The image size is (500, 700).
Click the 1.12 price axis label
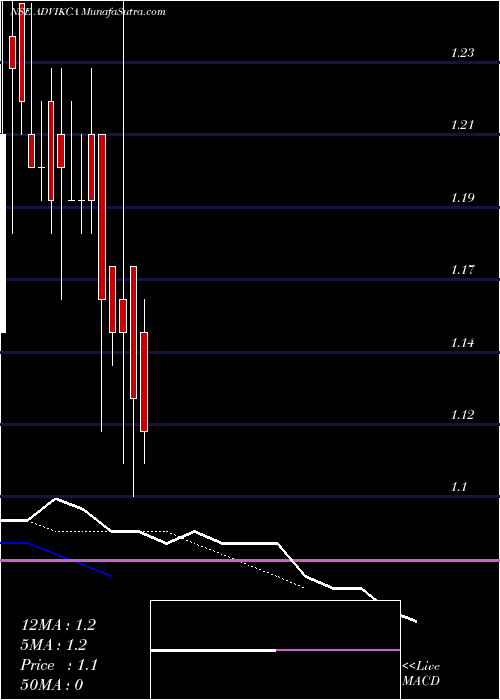[462, 415]
